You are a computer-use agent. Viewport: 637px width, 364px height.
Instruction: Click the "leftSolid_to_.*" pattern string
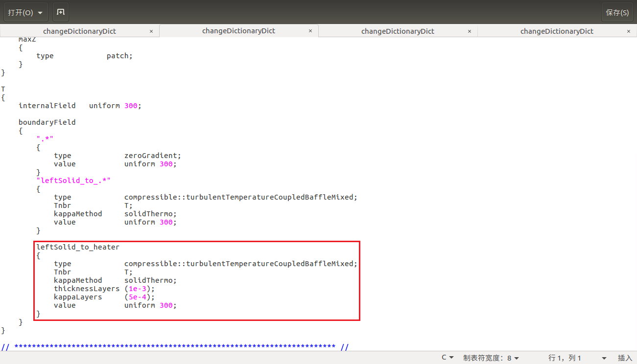[73, 181]
